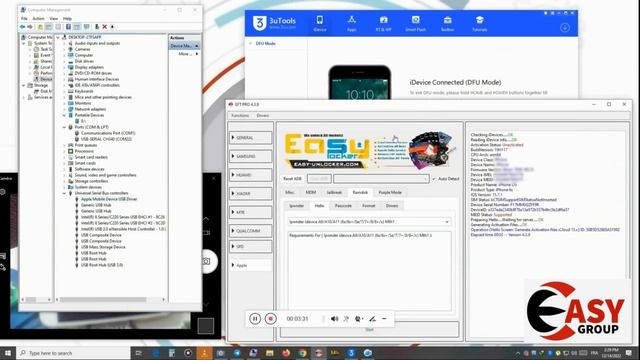Click the Forward arrow in Computer Management toolbar

tap(30, 27)
